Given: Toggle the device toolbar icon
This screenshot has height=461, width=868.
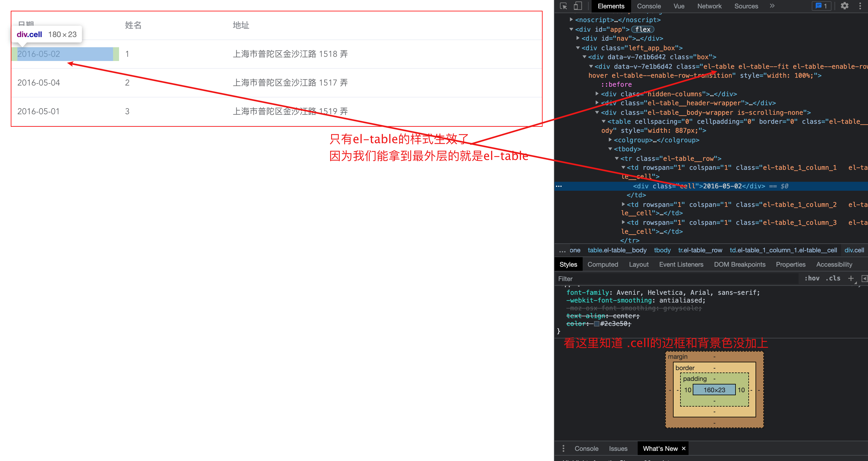Looking at the screenshot, I should (x=578, y=6).
